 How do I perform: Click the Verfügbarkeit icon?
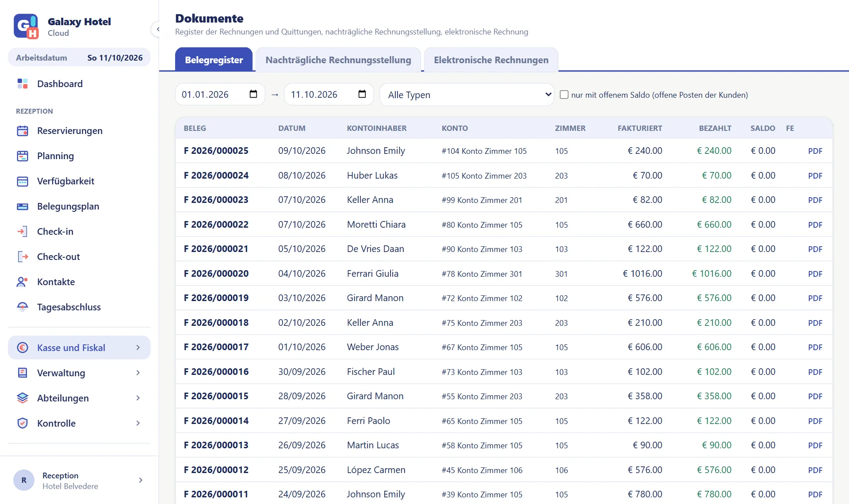point(23,181)
